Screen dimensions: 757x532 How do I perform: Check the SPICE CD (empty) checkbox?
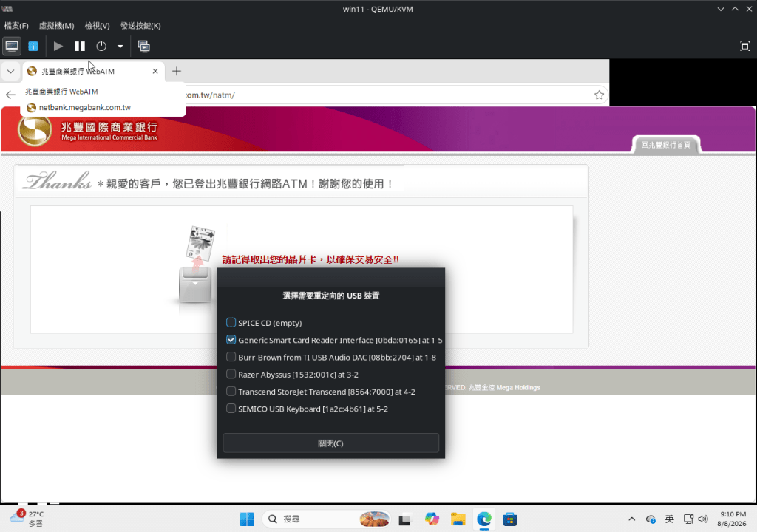231,322
